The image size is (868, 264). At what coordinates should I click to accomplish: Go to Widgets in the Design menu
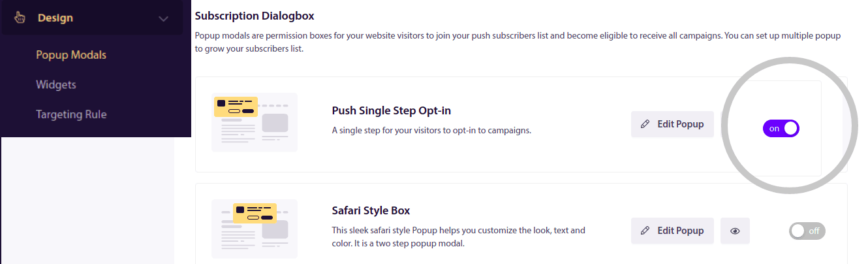(56, 85)
